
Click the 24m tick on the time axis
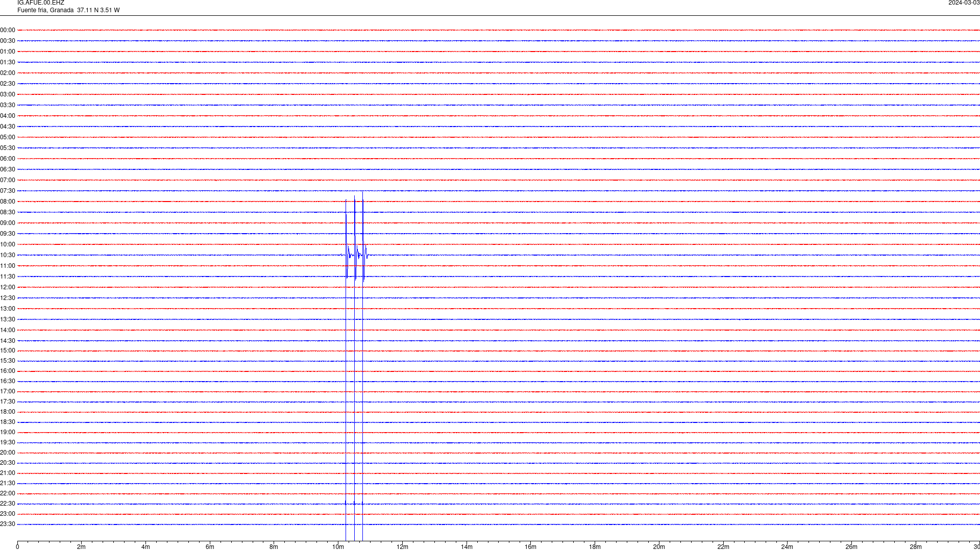click(x=787, y=547)
